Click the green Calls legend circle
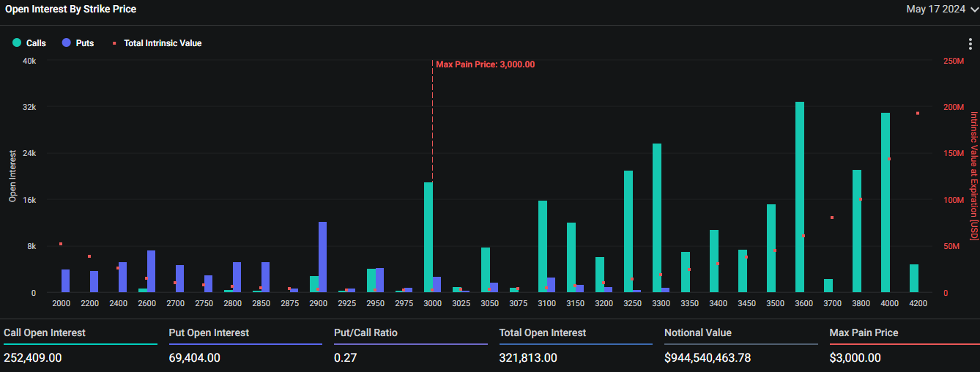This screenshot has height=372, width=980. coord(17,43)
